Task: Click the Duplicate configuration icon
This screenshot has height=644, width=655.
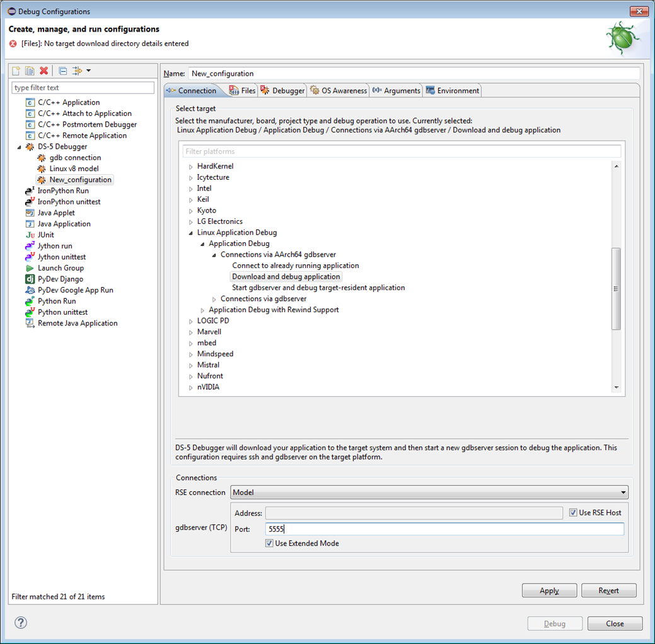Action: click(30, 71)
